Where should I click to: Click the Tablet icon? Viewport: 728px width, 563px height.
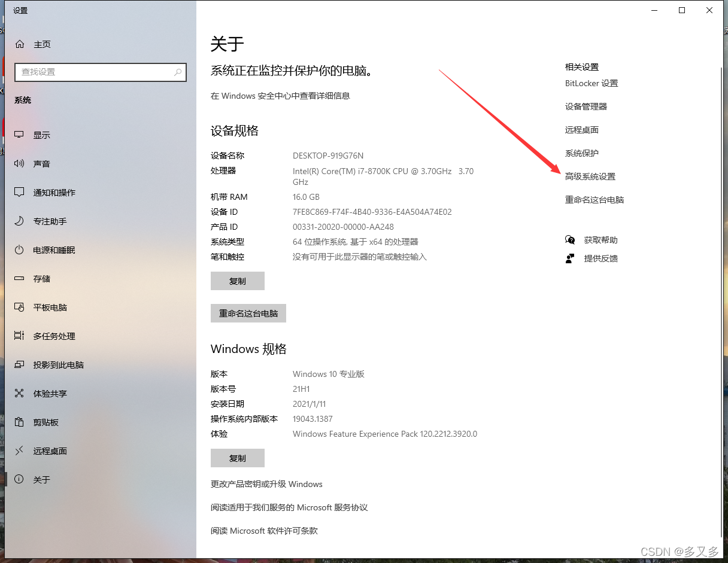(20, 308)
